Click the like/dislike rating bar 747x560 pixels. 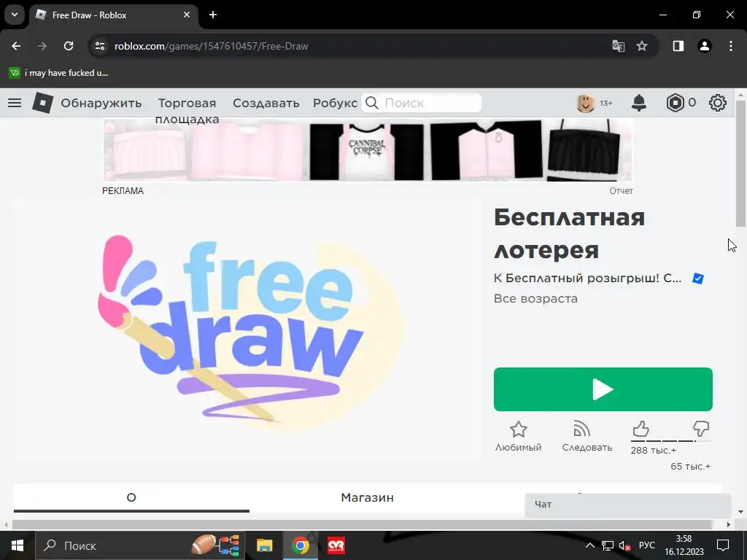(671, 441)
